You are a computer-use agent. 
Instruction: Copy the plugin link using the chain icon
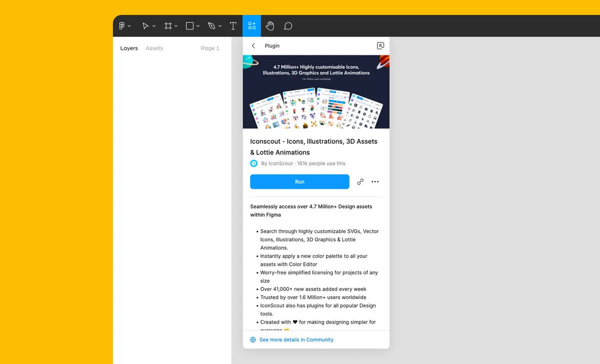click(x=360, y=181)
